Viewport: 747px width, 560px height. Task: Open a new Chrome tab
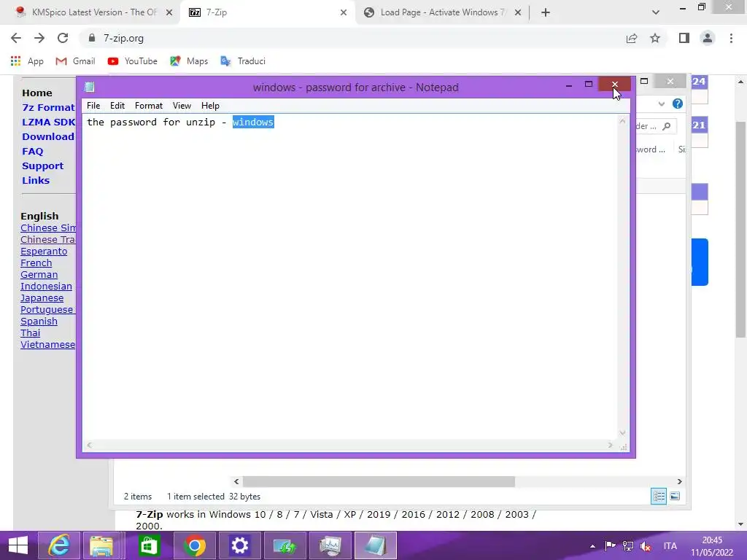(546, 12)
